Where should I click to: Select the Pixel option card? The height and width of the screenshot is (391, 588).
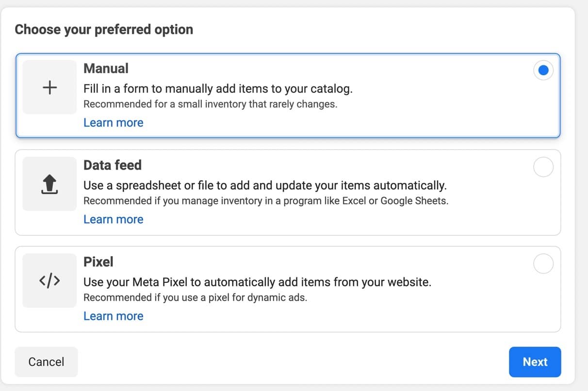coord(291,289)
